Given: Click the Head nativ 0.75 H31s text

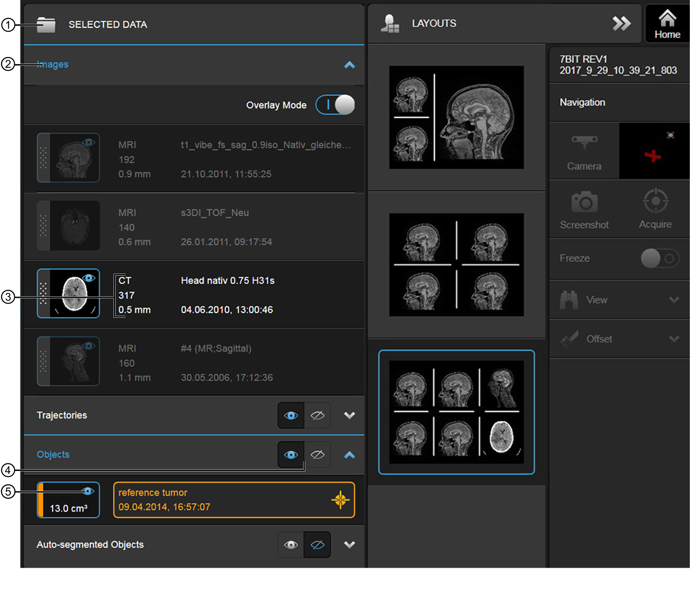Looking at the screenshot, I should [x=228, y=281].
